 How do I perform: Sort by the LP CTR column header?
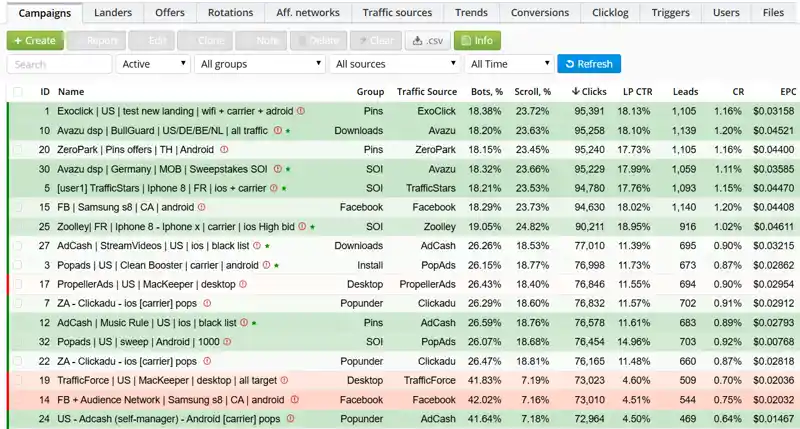tap(637, 92)
